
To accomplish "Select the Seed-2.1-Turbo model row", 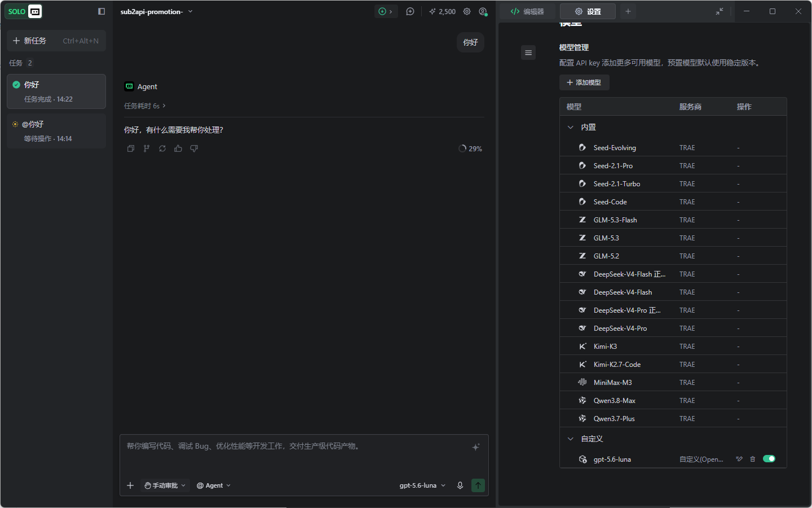I will coord(673,183).
